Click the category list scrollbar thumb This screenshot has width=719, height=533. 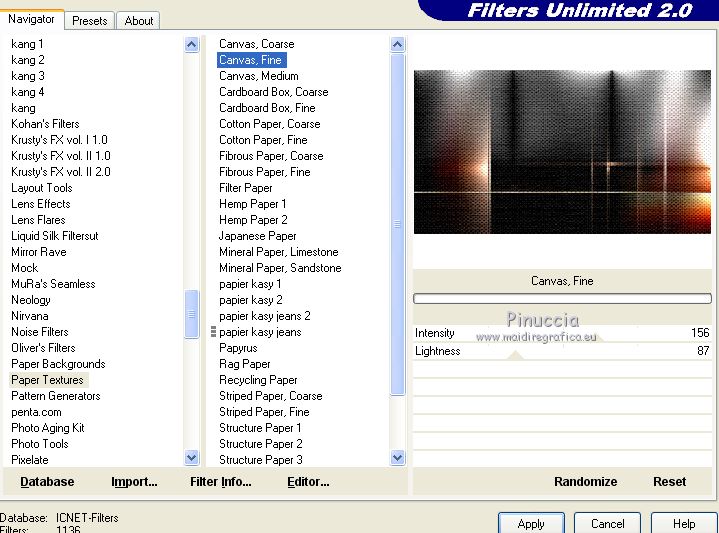192,314
